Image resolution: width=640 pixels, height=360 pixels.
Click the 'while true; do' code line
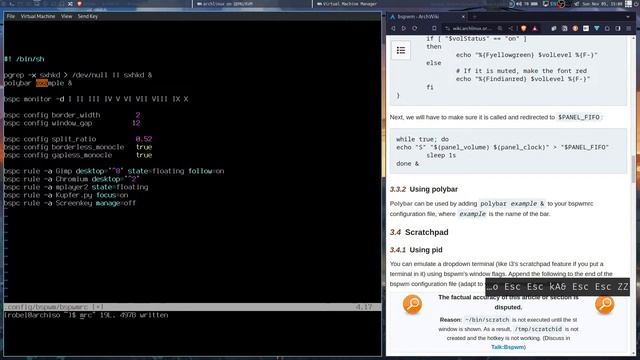[422, 139]
